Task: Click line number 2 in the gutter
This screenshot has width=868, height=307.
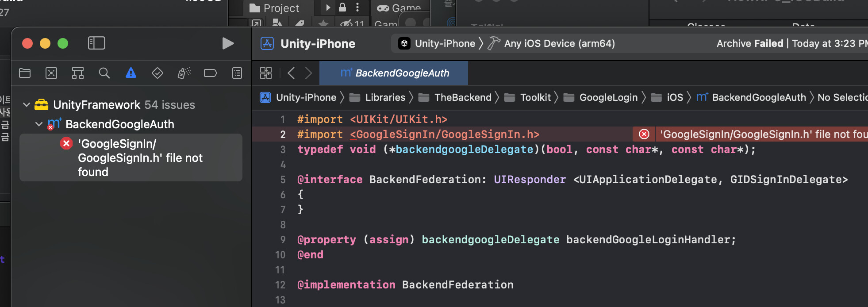Action: point(283,134)
